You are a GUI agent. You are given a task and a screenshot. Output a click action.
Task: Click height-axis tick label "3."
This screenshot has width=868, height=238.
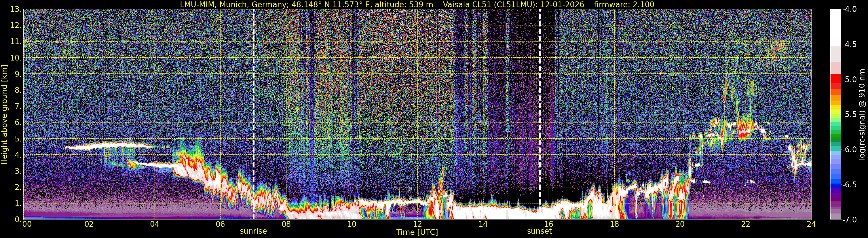click(x=18, y=171)
